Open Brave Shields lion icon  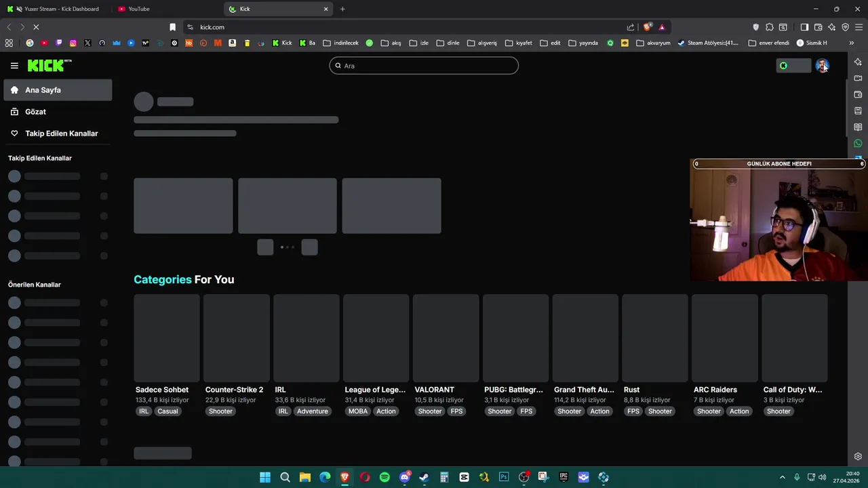648,27
